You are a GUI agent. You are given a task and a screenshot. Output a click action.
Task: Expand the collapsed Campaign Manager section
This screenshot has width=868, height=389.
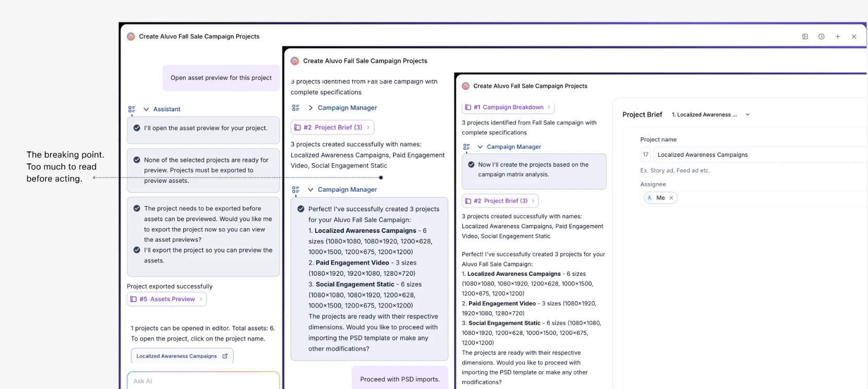310,108
